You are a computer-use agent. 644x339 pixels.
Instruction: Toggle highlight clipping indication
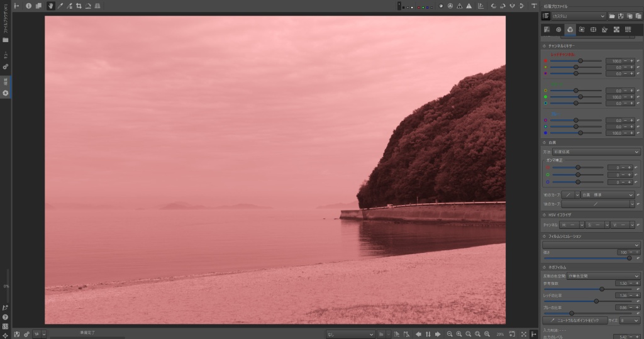coord(469,6)
